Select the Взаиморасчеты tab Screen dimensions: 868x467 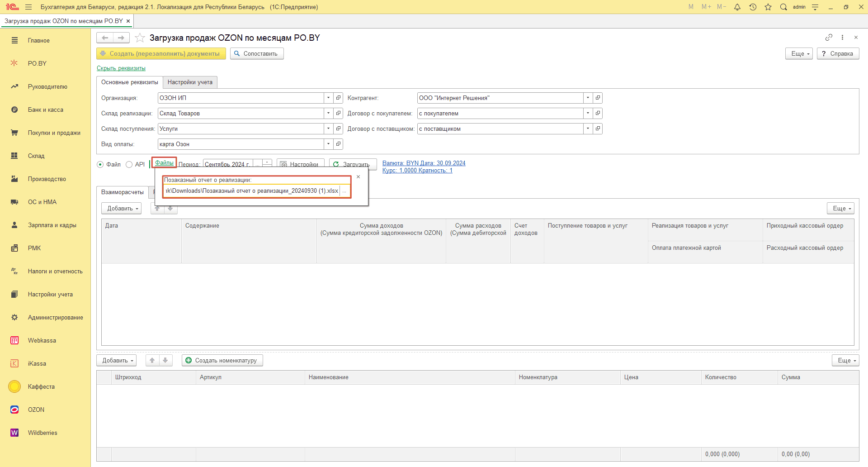123,192
